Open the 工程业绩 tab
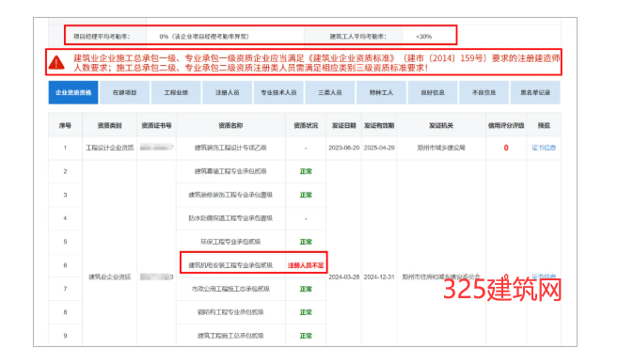Viewport: 618px width, 364px height. (x=176, y=92)
